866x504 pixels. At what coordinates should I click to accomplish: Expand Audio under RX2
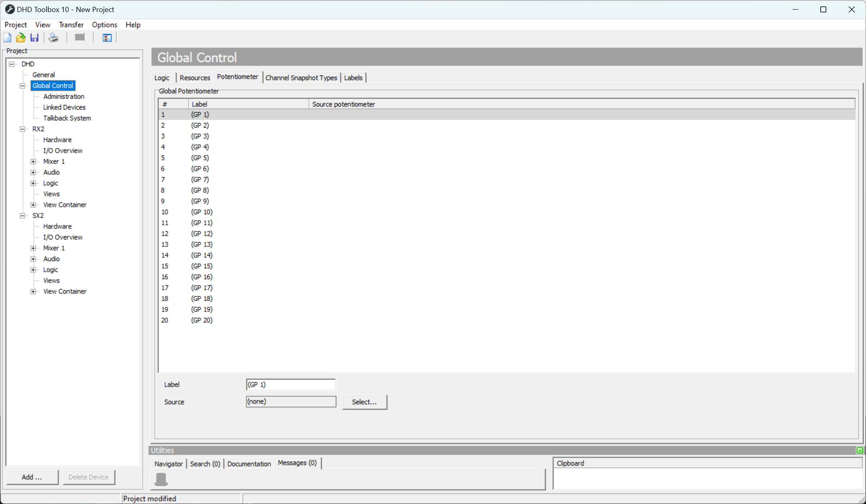(x=33, y=172)
